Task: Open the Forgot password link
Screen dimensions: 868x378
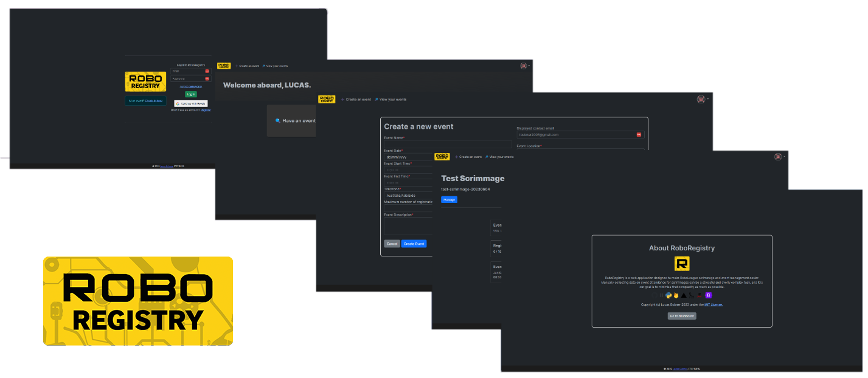Action: (x=190, y=86)
